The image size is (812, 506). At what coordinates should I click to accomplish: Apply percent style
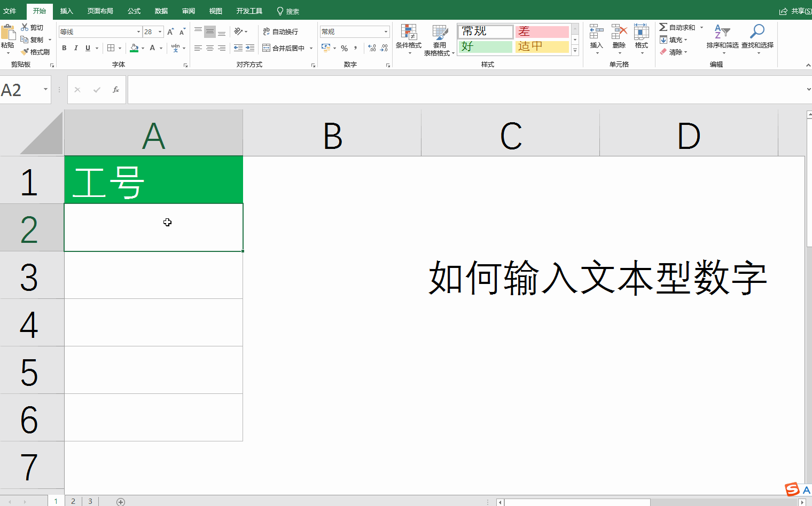click(x=345, y=48)
